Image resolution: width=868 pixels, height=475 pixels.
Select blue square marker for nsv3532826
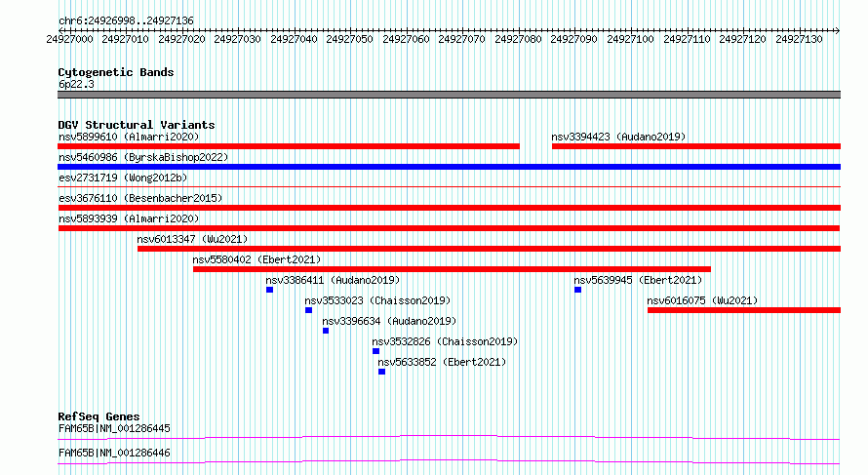tap(375, 351)
